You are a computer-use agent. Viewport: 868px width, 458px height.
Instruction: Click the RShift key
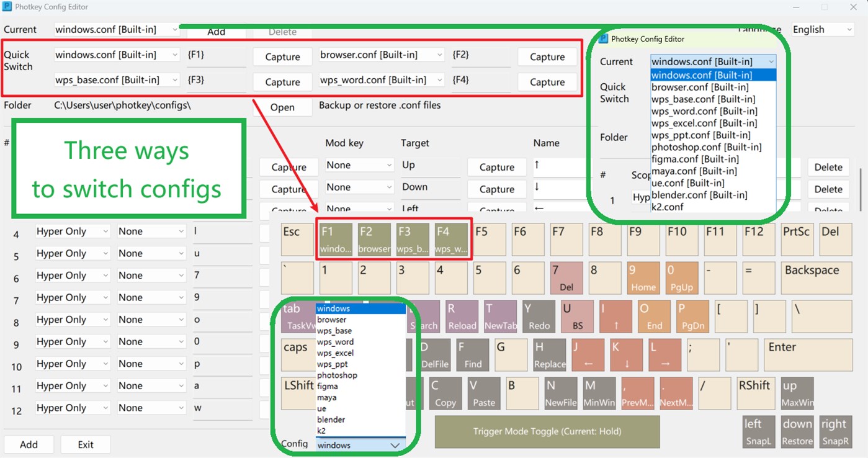click(755, 393)
